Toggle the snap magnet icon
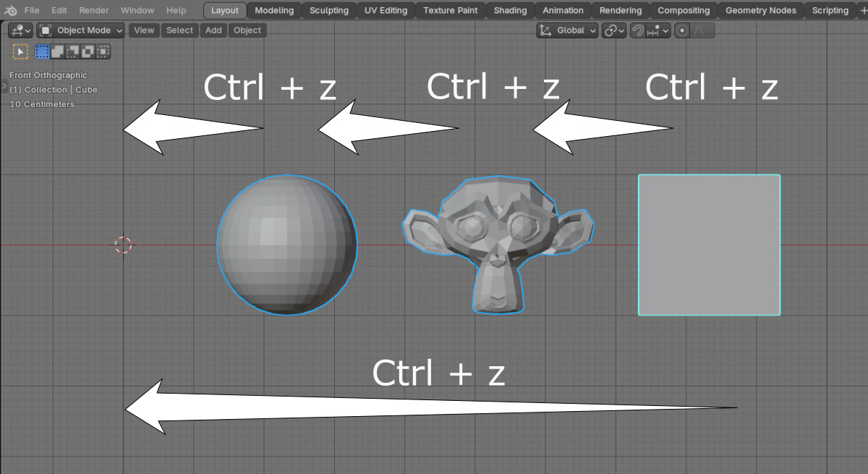Viewport: 868px width, 474px height. [638, 30]
